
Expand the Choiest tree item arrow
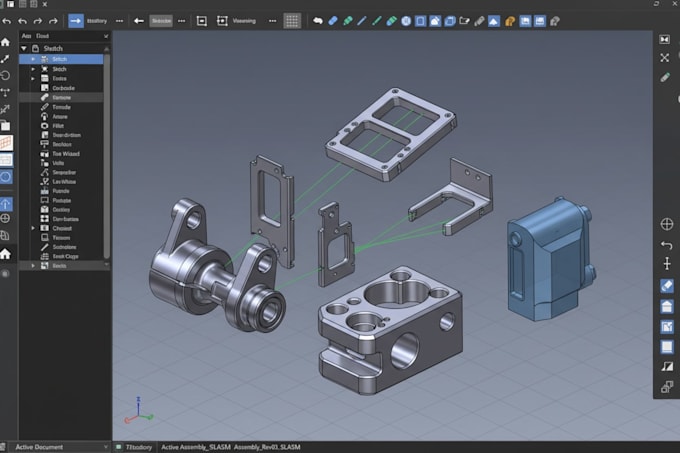pos(33,228)
